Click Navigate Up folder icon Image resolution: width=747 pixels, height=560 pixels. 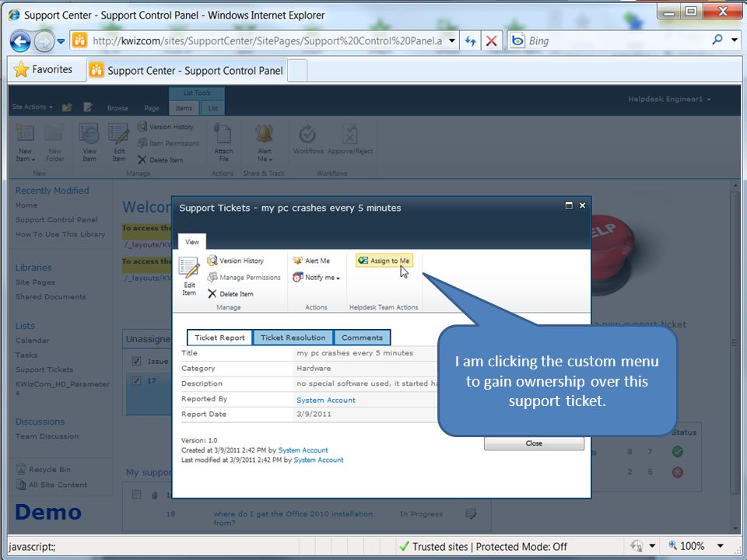(67, 107)
